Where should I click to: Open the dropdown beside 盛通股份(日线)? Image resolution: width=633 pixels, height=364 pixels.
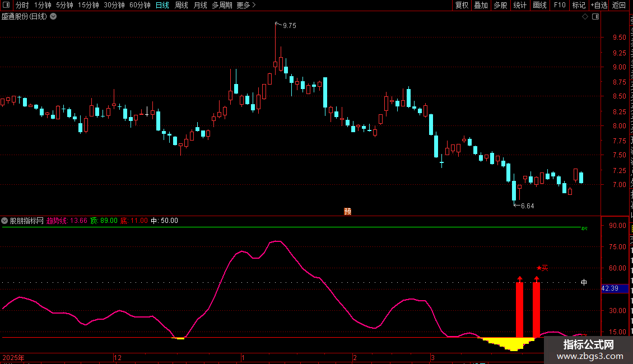(53, 17)
